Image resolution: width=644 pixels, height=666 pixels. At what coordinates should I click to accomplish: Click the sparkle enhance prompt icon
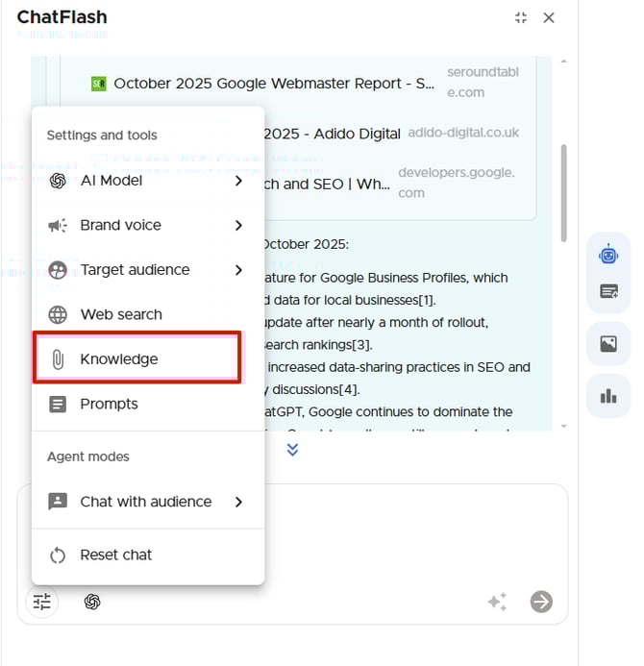click(x=496, y=602)
